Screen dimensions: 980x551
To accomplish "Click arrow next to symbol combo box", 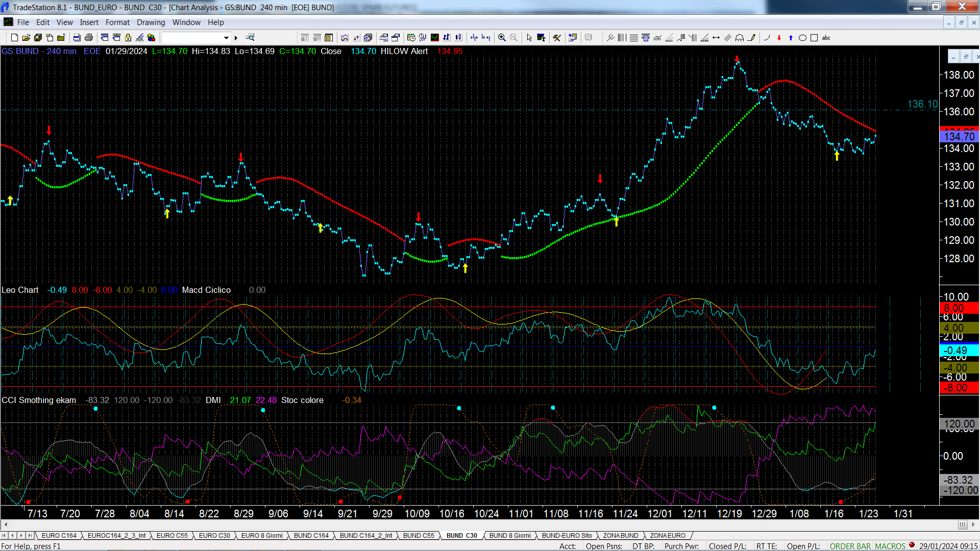I will (x=236, y=38).
